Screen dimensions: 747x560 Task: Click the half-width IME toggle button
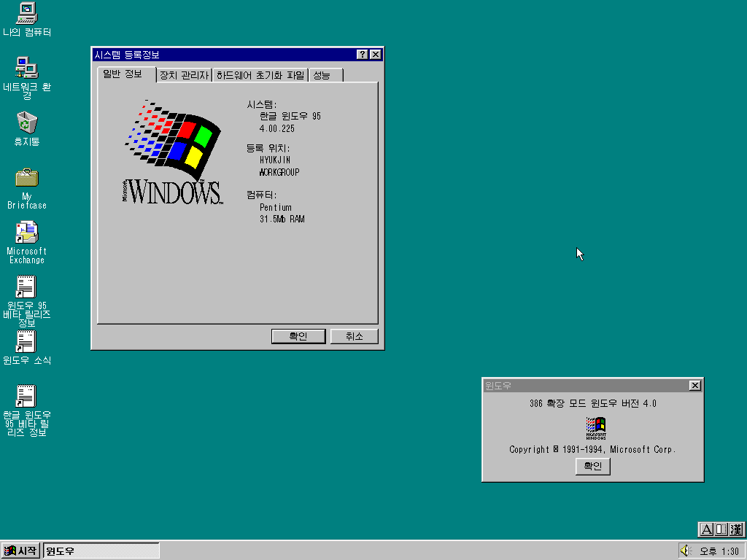pyautogui.click(x=721, y=529)
